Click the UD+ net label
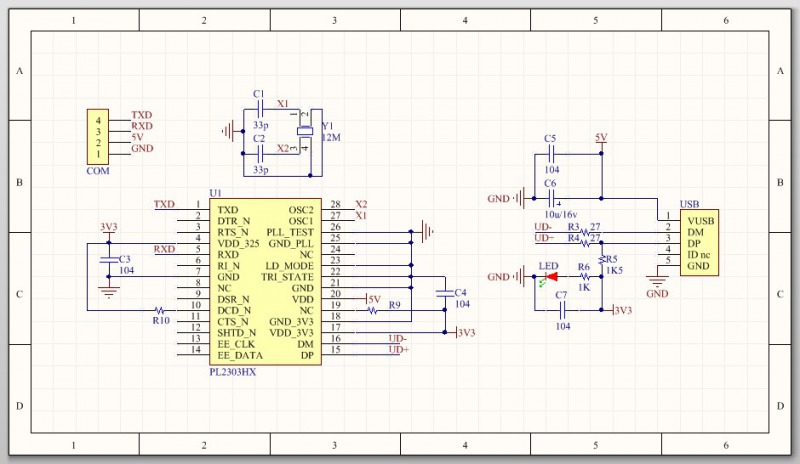 398,350
